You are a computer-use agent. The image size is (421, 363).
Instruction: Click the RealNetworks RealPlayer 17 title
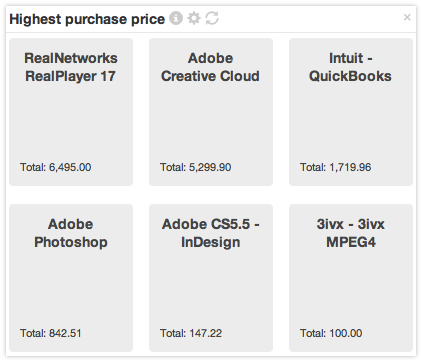click(x=71, y=67)
